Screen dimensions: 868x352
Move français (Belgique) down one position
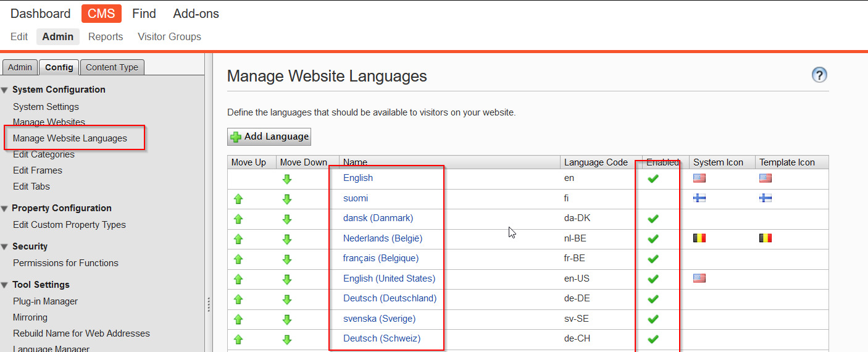[287, 259]
